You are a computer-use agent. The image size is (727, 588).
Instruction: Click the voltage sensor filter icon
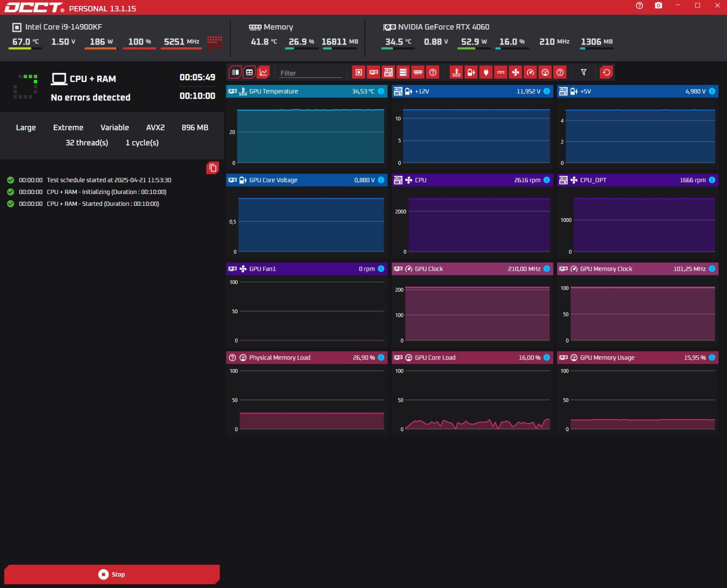471,72
